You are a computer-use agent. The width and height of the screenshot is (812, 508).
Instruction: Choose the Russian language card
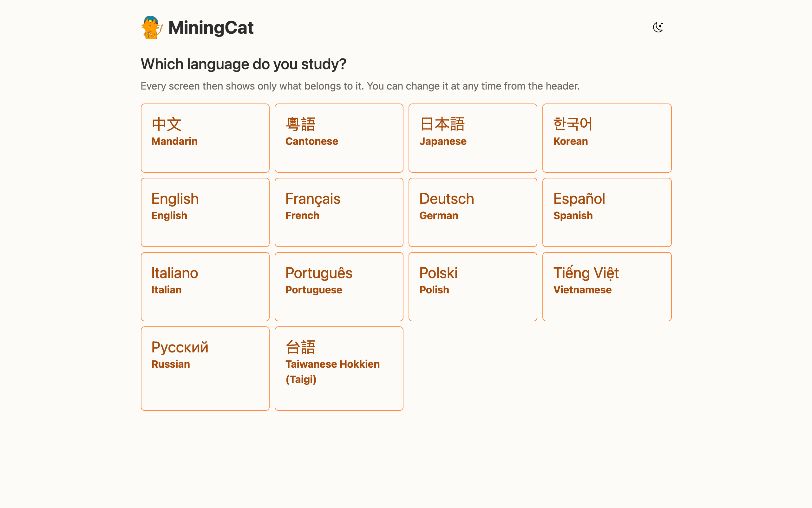205,369
